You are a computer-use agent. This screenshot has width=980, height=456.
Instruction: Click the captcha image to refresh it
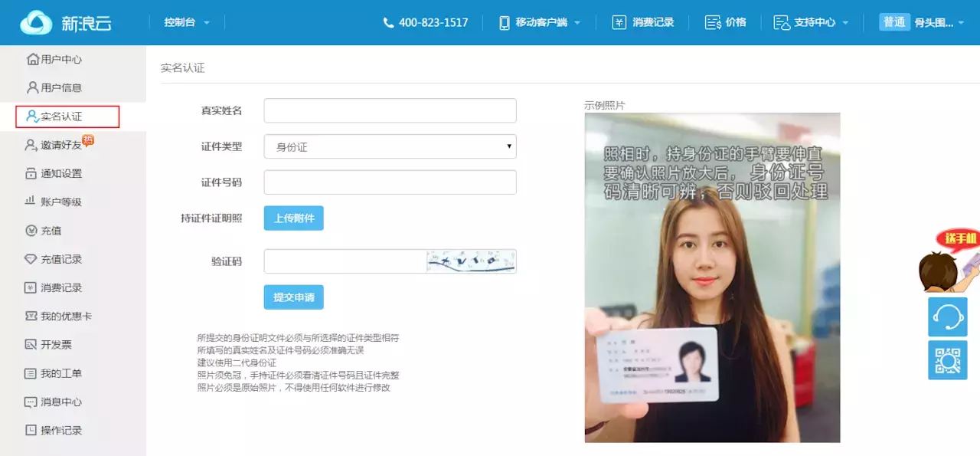click(470, 261)
